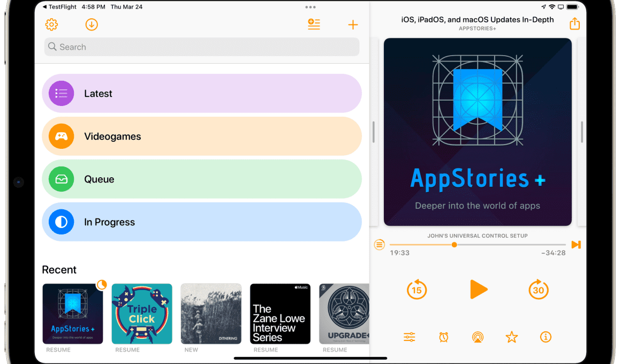Share the episode with the share icon
Image resolution: width=621 pixels, height=364 pixels.
click(574, 24)
